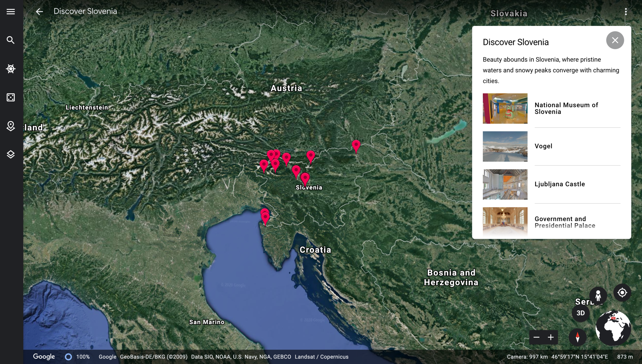Open the Search tool in sidebar
642x364 pixels.
tap(11, 40)
